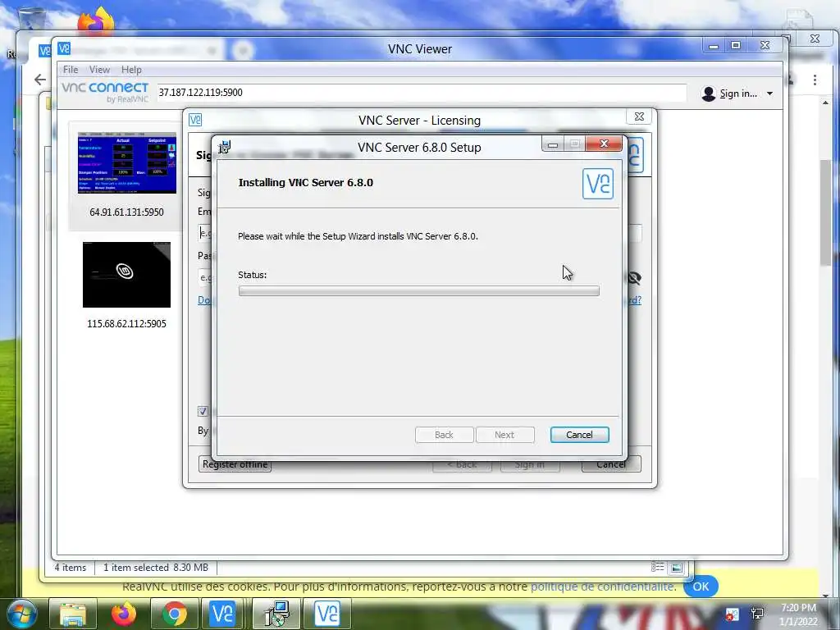The image size is (840, 630).
Task: Click Register offline in the Licensing window
Action: pyautogui.click(x=235, y=464)
